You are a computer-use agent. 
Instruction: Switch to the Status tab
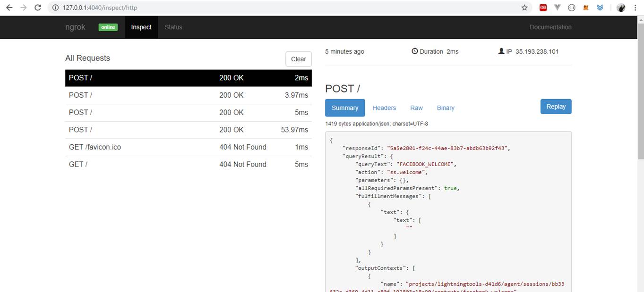click(x=173, y=27)
